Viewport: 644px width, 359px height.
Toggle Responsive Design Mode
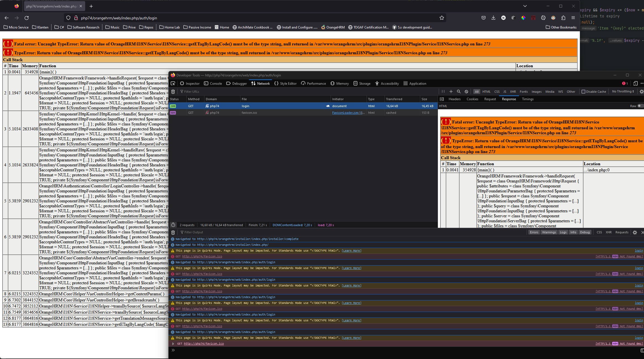pyautogui.click(x=635, y=83)
